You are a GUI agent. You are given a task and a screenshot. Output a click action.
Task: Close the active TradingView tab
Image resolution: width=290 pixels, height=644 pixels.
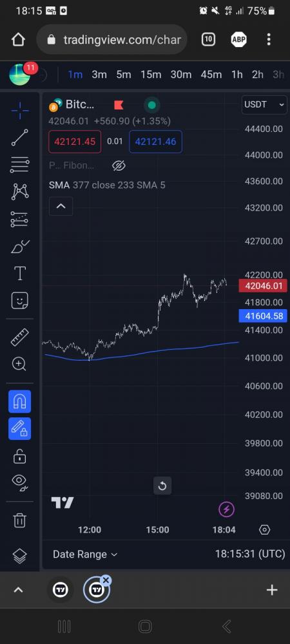[106, 580]
